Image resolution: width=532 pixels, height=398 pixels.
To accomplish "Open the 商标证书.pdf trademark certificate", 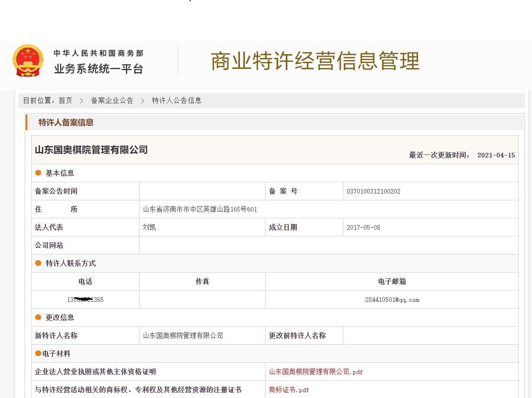I will (x=289, y=390).
